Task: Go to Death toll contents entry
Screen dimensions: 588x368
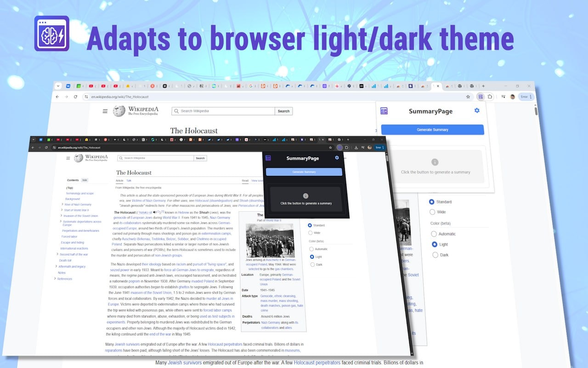Action: point(65,260)
